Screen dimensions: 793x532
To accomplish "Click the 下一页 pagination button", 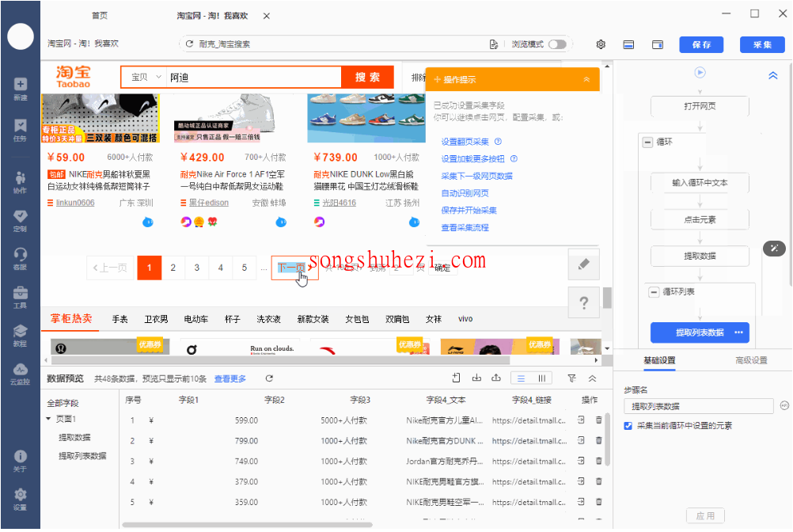I will pyautogui.click(x=295, y=268).
